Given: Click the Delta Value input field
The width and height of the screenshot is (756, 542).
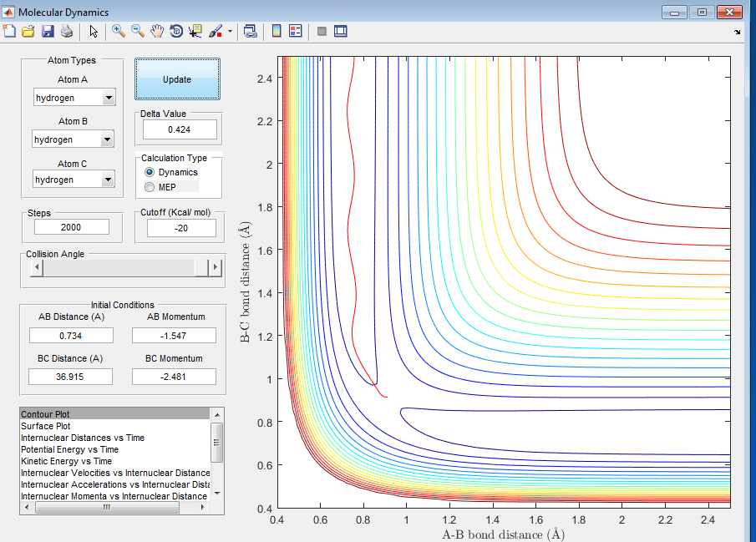Looking at the screenshot, I should coord(180,129).
